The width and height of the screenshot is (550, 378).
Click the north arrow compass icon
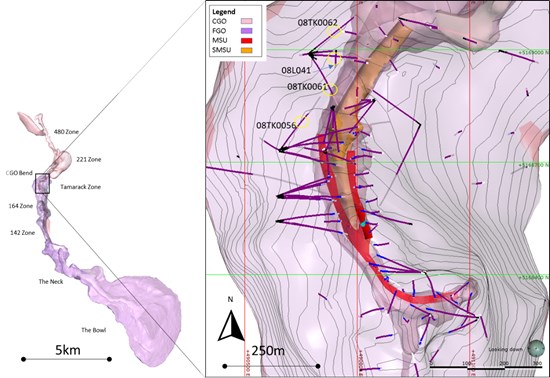click(x=231, y=326)
